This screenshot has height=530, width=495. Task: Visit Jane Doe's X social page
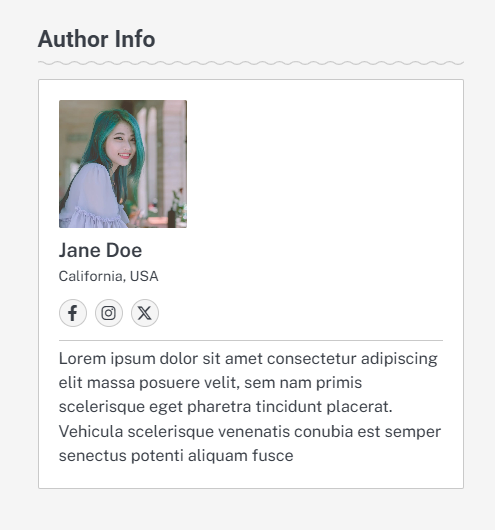145,313
